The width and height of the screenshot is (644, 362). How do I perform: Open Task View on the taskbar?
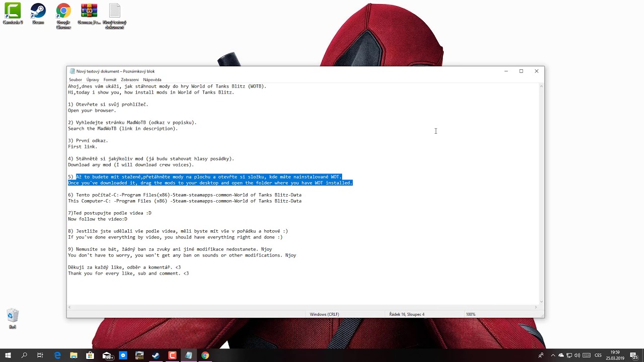[40, 355]
